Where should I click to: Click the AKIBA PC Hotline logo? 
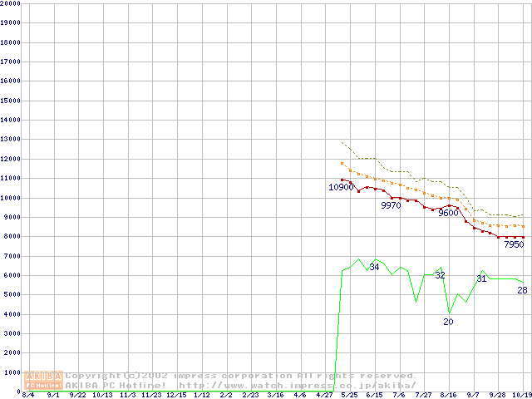point(44,381)
